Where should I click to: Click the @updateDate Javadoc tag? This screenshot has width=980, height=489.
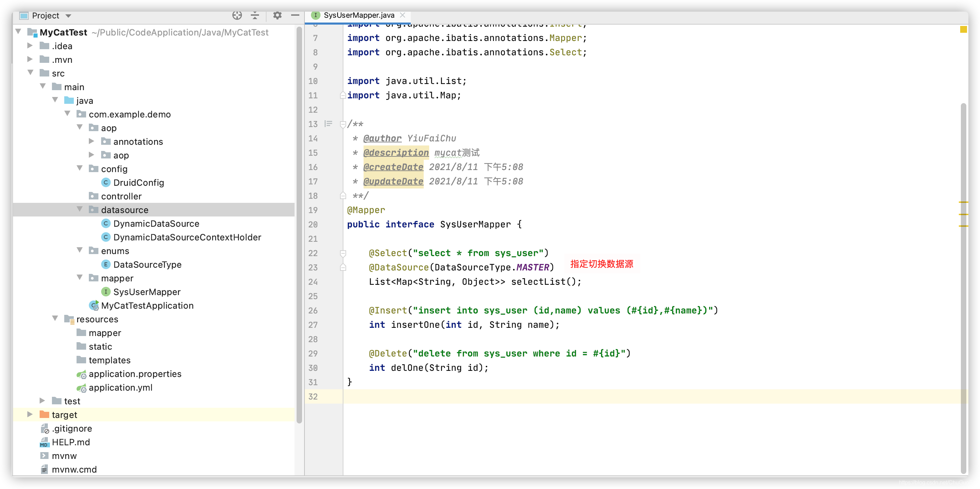pyautogui.click(x=393, y=181)
